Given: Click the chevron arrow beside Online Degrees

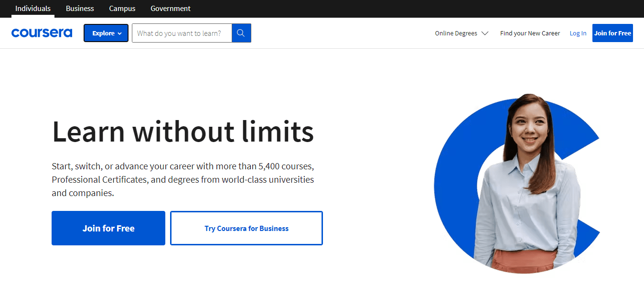Looking at the screenshot, I should tap(485, 33).
